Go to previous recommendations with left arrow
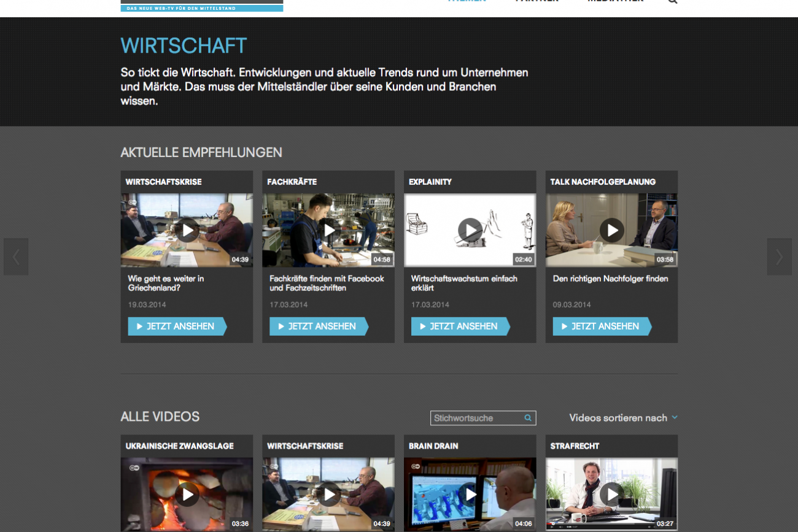The image size is (798, 532). [16, 256]
